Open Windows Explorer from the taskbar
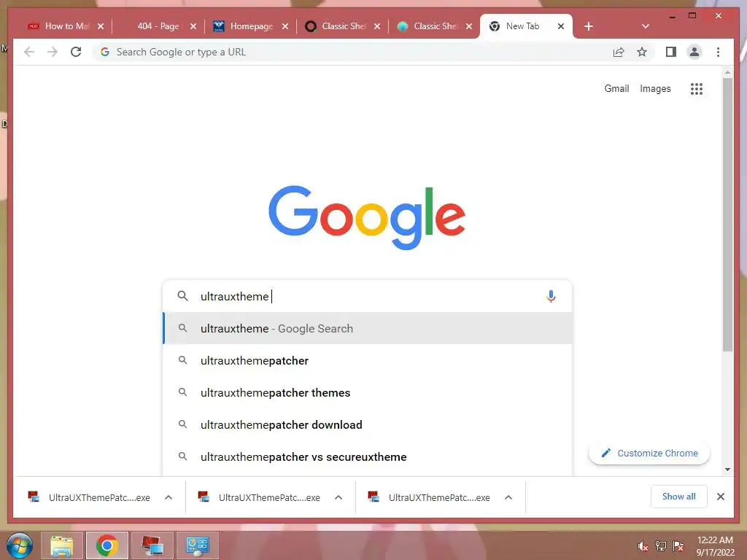Screen dimensions: 747x560 point(62,545)
